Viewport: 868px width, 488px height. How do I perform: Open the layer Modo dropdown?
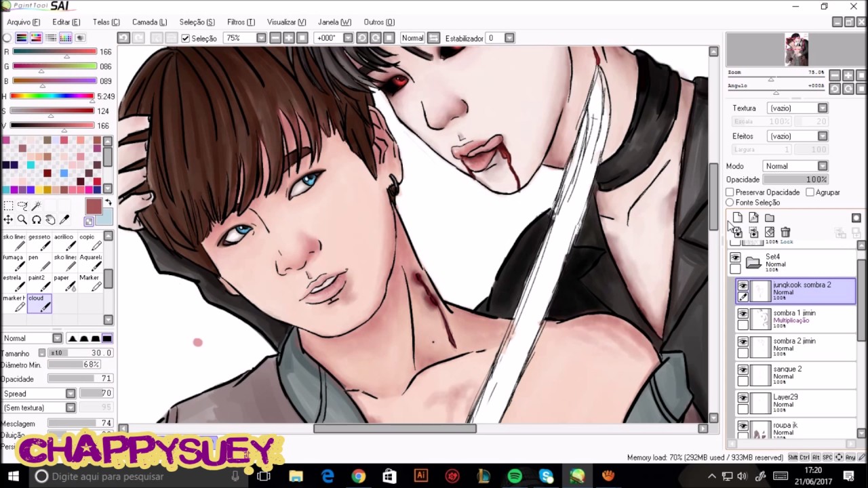823,166
